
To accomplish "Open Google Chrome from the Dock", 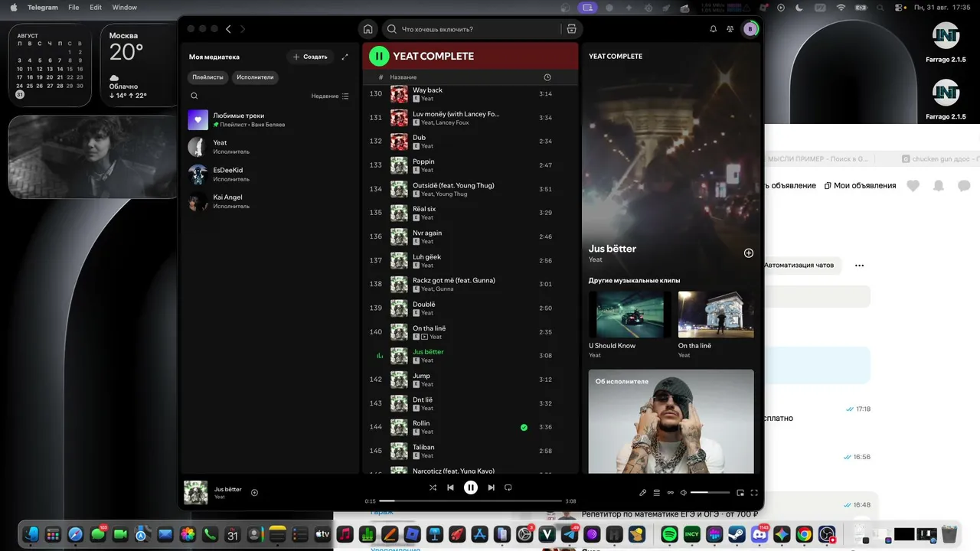I will click(804, 534).
